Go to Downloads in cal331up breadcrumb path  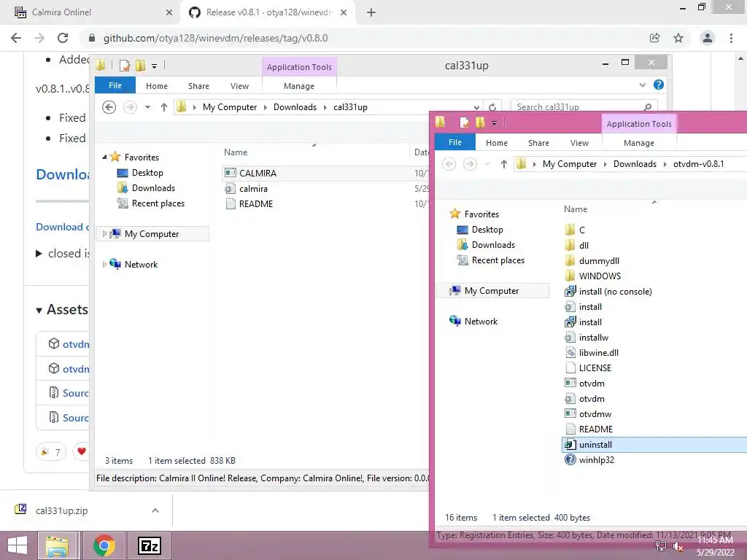(x=295, y=107)
